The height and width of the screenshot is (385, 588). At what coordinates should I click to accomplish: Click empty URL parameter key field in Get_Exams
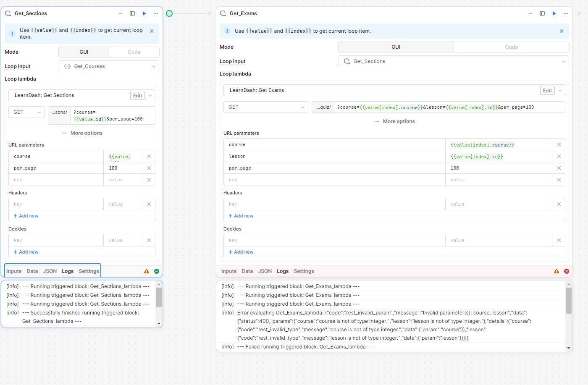point(334,180)
